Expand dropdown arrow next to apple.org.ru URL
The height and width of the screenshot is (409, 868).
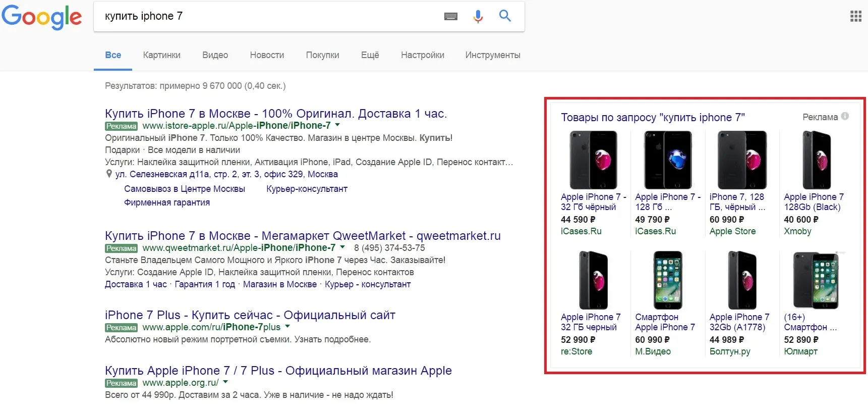tap(225, 382)
